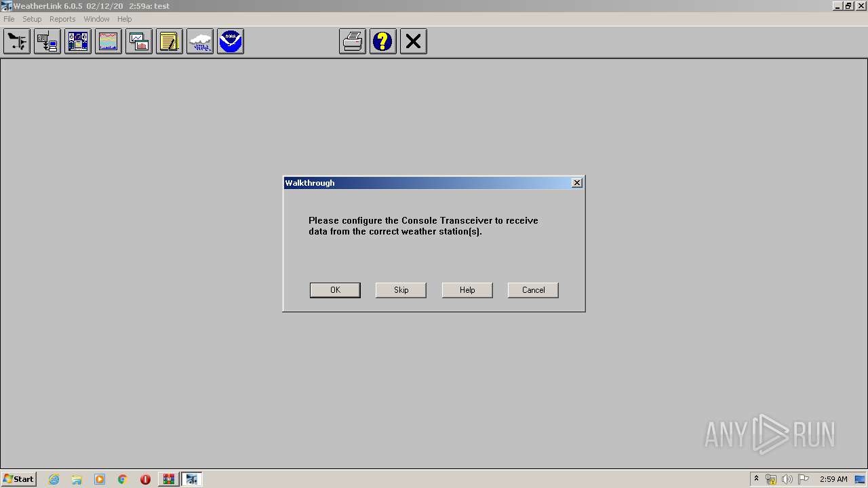Image resolution: width=868 pixels, height=488 pixels.
Task: Minimize the WeatherLink window
Action: (x=837, y=5)
